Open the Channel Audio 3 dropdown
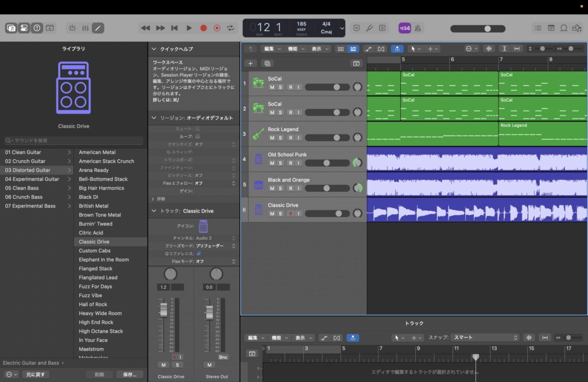The height and width of the screenshot is (382, 588). coord(215,238)
